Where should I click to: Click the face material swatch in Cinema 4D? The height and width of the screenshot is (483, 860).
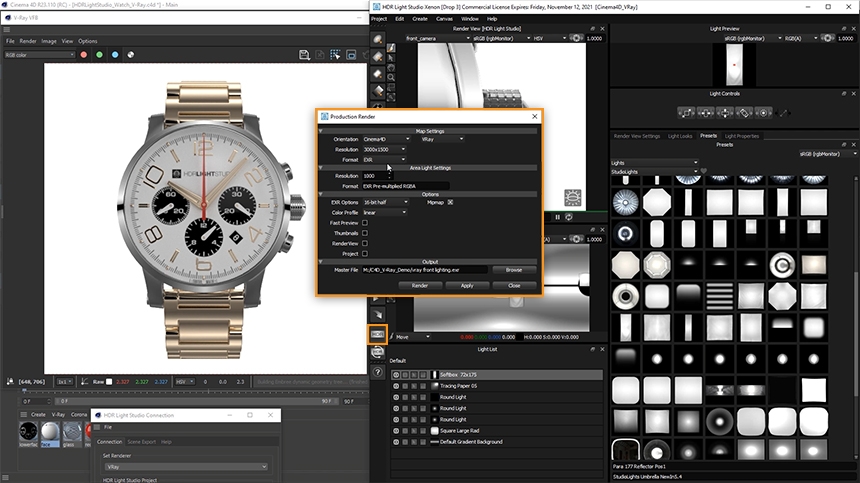pos(50,433)
